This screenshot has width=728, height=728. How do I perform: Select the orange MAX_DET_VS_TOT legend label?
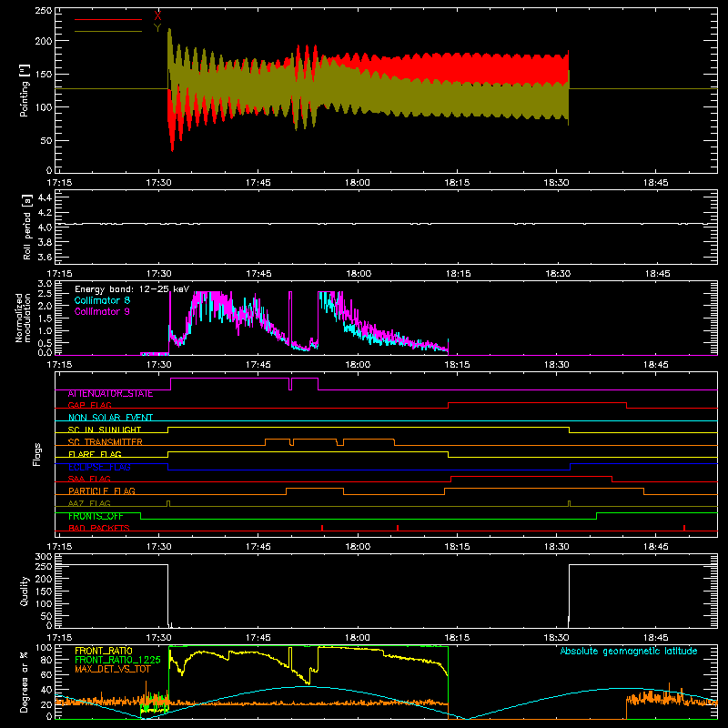tap(113, 669)
